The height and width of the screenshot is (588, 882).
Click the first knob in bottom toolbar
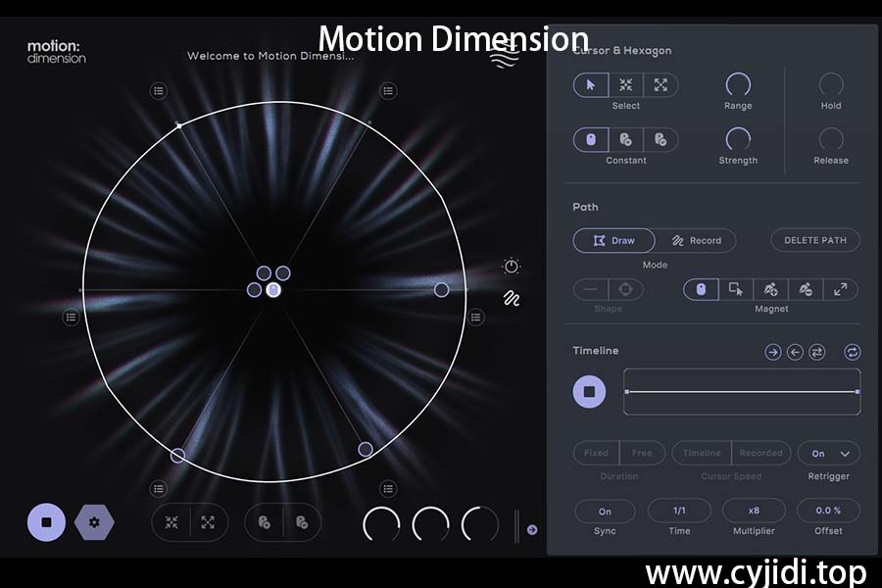click(x=381, y=524)
